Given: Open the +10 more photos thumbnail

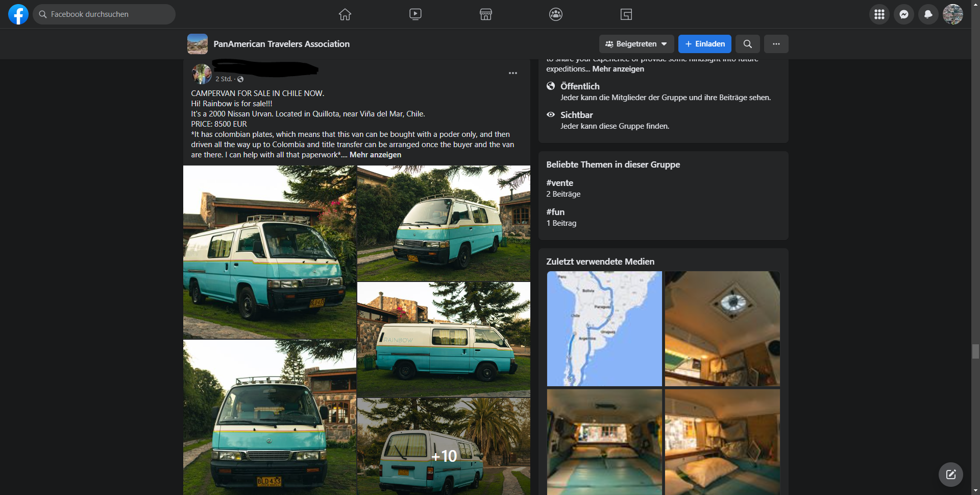Looking at the screenshot, I should click(444, 446).
